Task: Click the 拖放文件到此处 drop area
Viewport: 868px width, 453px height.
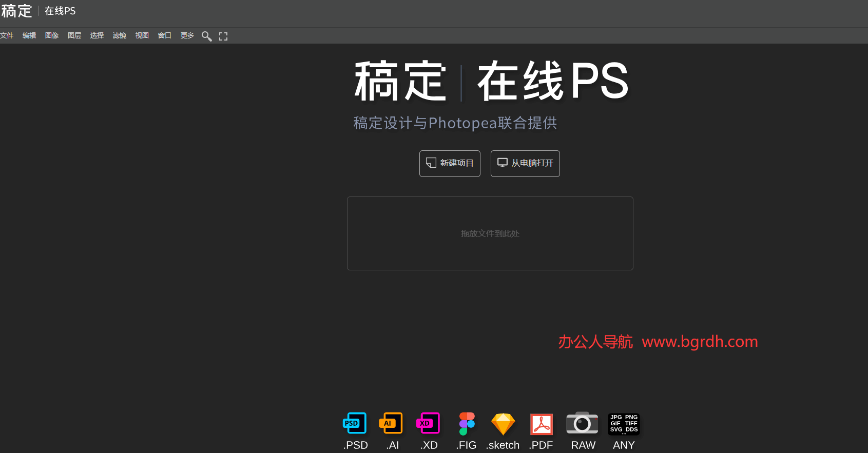Action: point(490,233)
